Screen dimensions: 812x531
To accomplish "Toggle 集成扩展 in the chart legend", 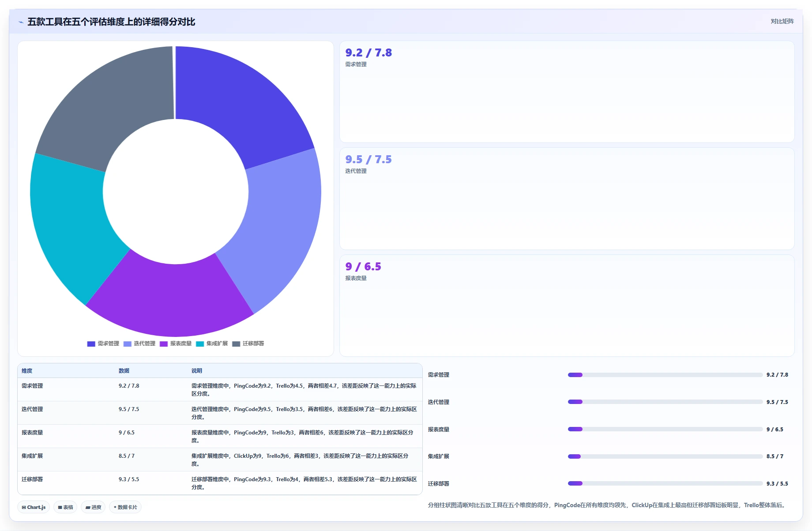I will pyautogui.click(x=212, y=344).
